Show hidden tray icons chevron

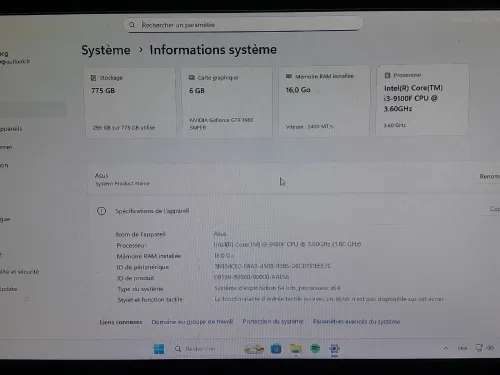click(446, 348)
